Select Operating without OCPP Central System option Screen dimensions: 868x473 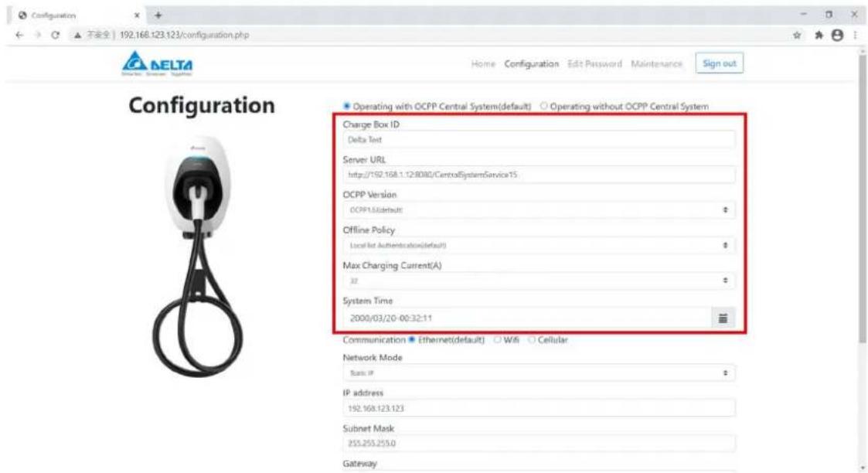[543, 106]
